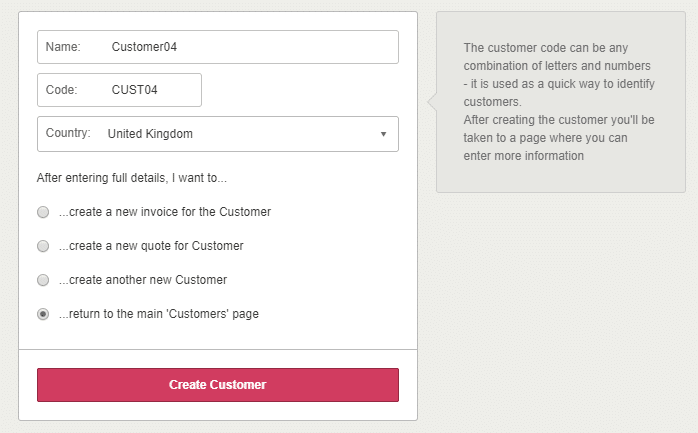Click the help tooltip's pointer arrow

(x=431, y=101)
